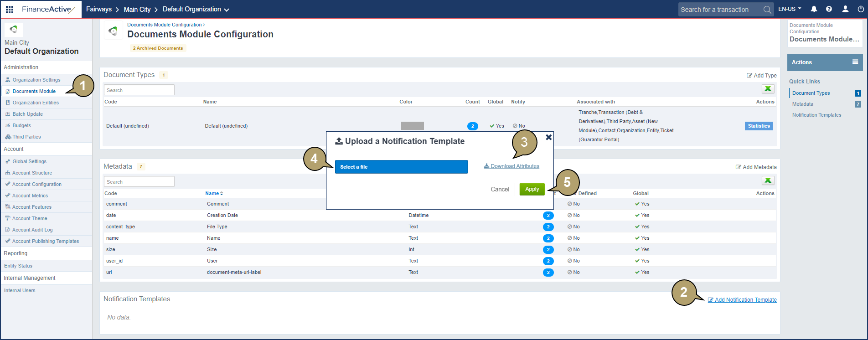Click the Document Types search field
The height and width of the screenshot is (340, 868).
point(139,90)
